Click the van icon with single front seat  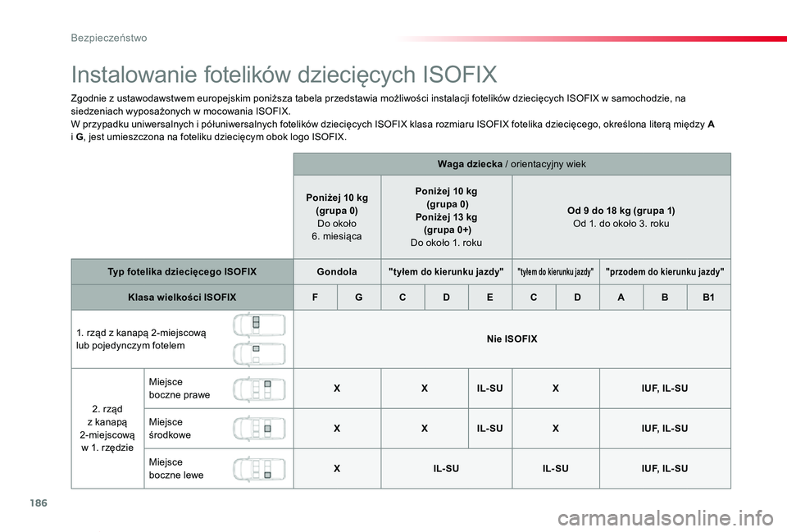coord(260,354)
